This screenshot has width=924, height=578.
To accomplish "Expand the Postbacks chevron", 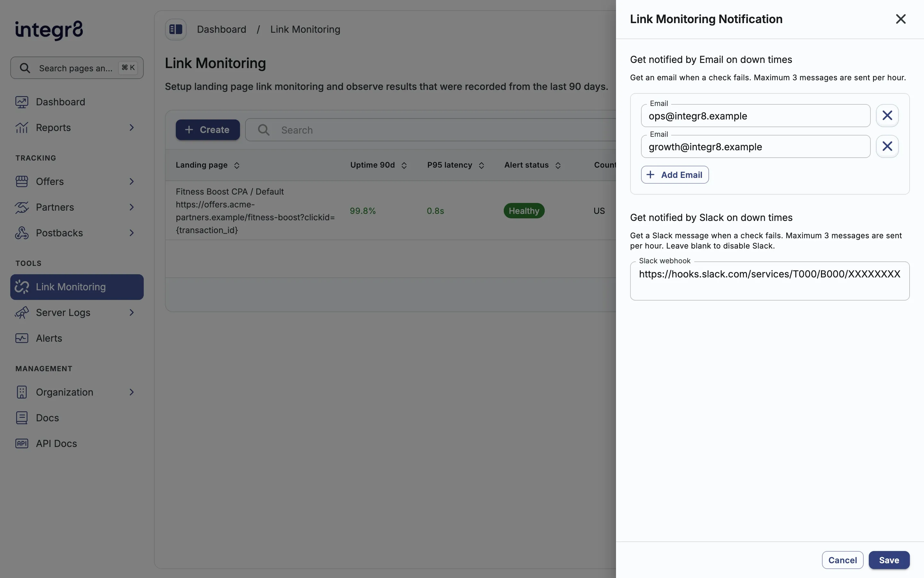I will point(132,233).
